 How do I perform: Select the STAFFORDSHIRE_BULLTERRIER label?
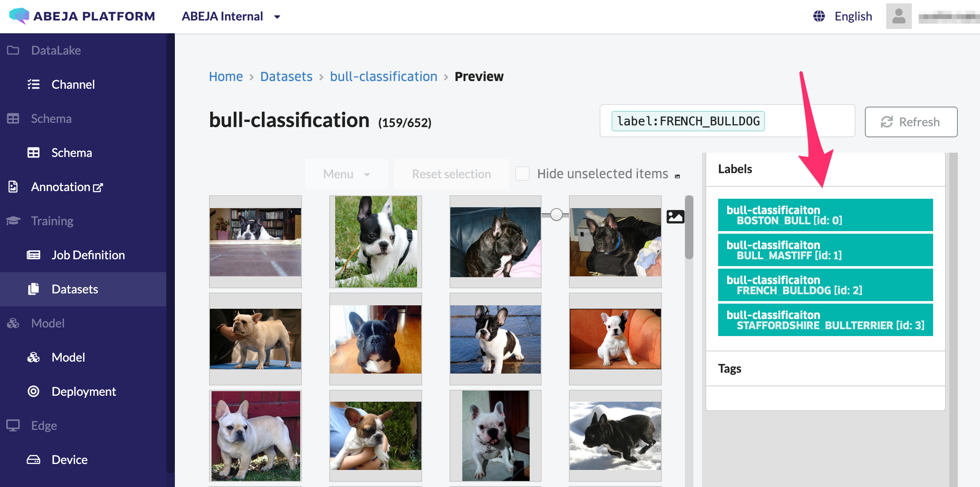[825, 320]
